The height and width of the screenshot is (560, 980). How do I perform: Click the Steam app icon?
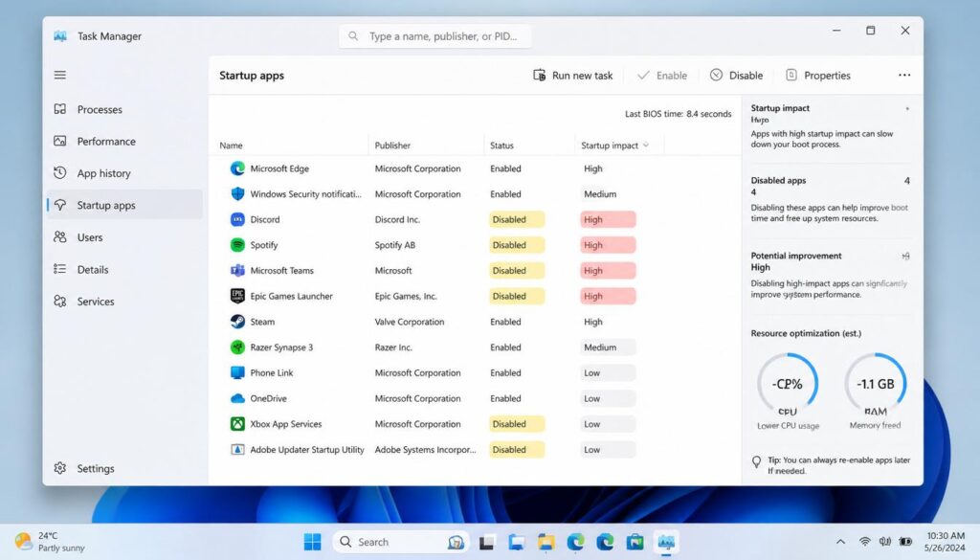click(x=237, y=322)
